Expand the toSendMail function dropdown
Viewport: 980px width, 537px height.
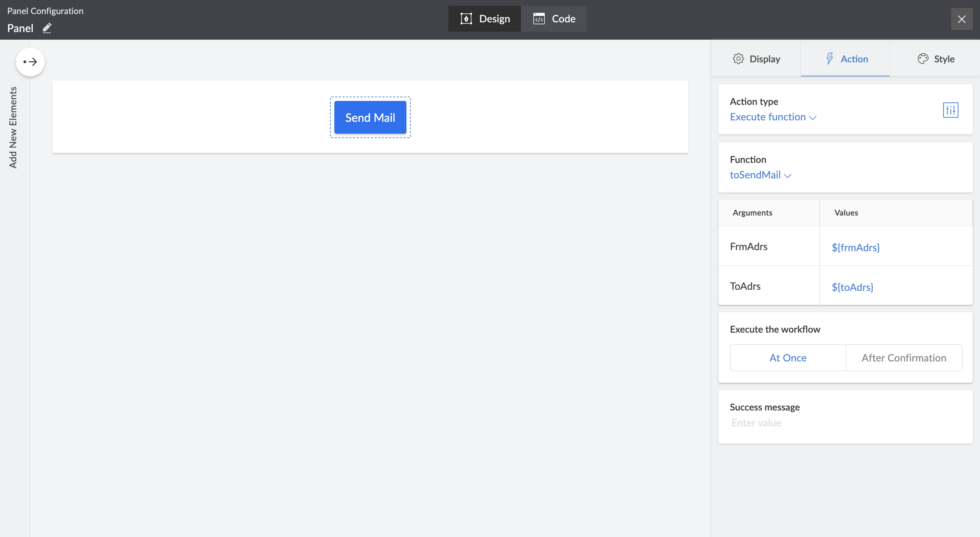760,175
